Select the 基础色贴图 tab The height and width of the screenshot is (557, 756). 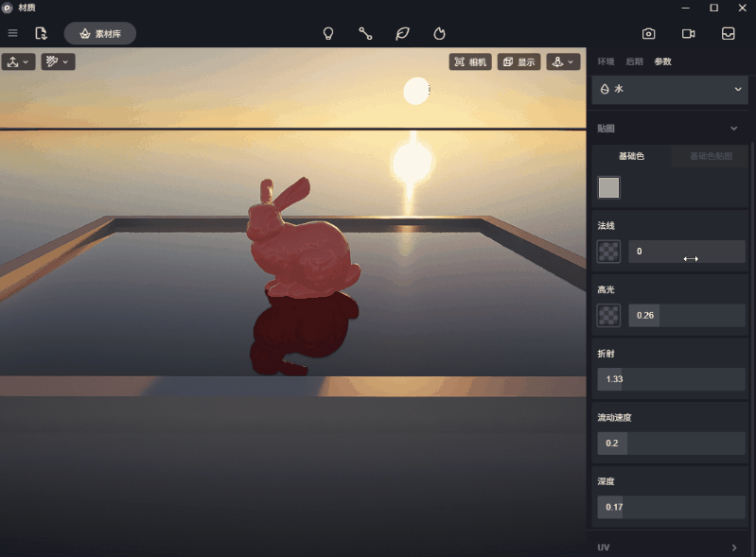[711, 156]
